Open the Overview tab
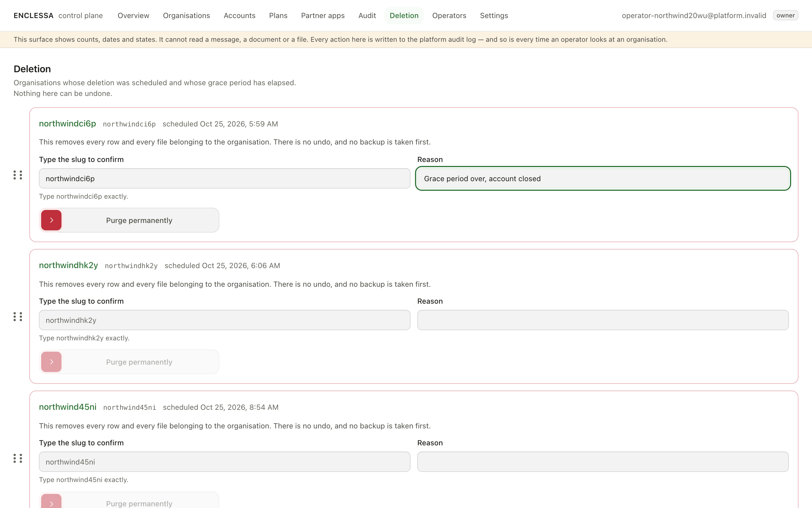 click(x=134, y=16)
